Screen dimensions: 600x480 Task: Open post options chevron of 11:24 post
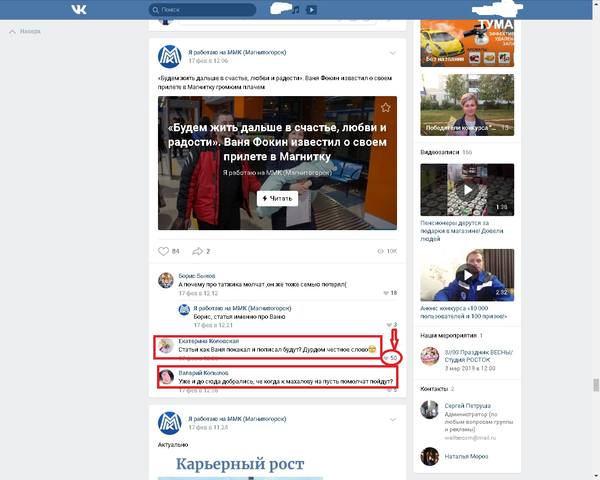click(393, 420)
